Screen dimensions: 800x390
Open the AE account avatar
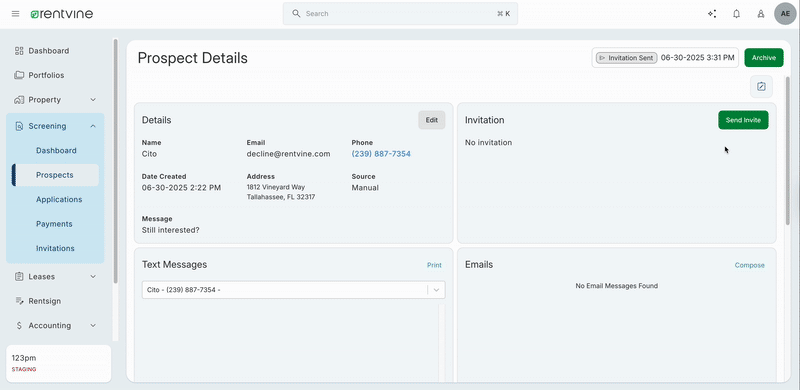coord(785,14)
